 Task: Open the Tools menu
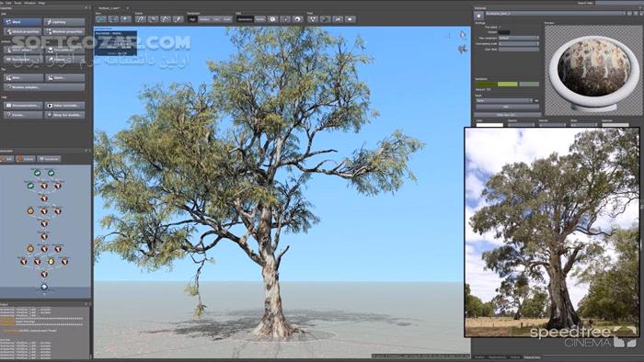click(17, 3)
